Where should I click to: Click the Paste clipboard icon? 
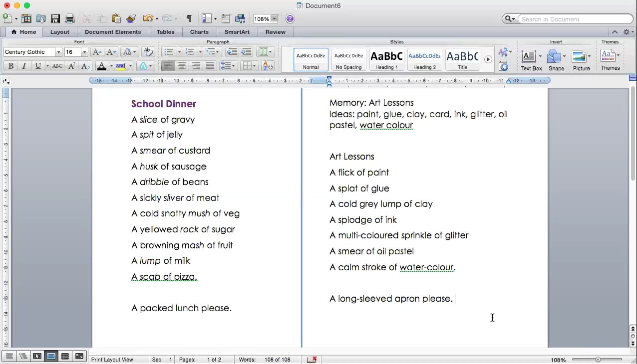point(116,18)
